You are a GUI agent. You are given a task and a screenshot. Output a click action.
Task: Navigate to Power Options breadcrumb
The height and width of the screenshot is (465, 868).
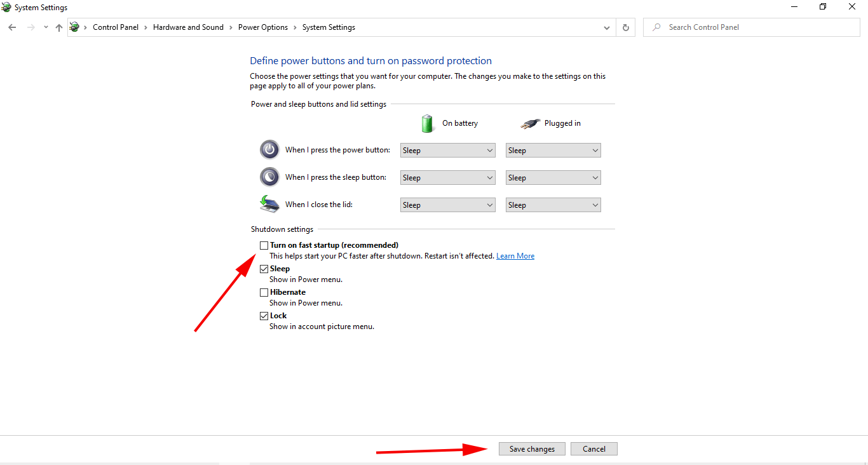(x=263, y=27)
